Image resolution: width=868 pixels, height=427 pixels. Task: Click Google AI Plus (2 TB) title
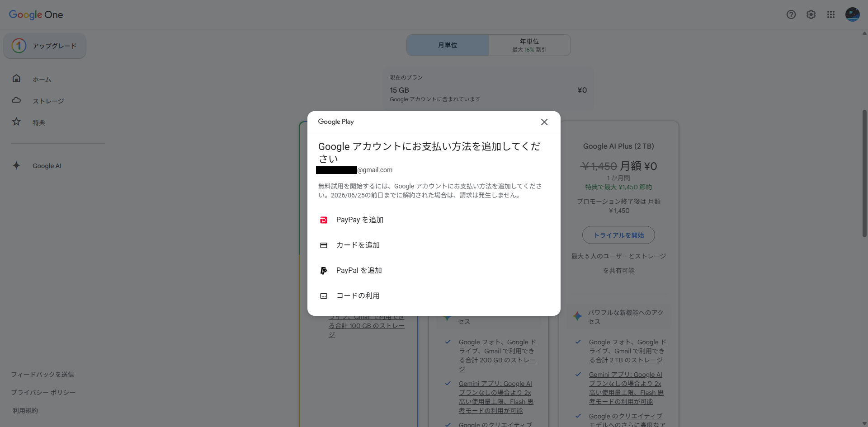coord(618,146)
